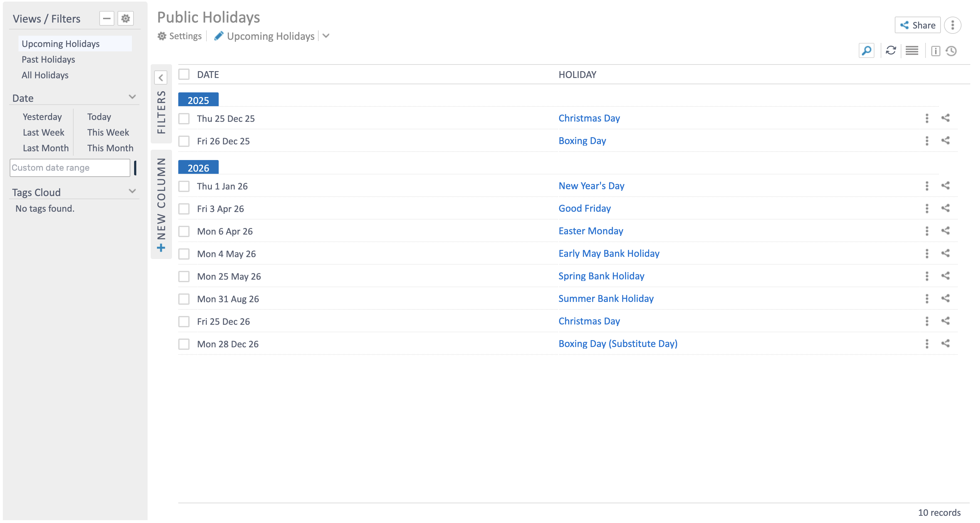Open the Summer Bank Holiday link
The height and width of the screenshot is (523, 980).
(606, 298)
